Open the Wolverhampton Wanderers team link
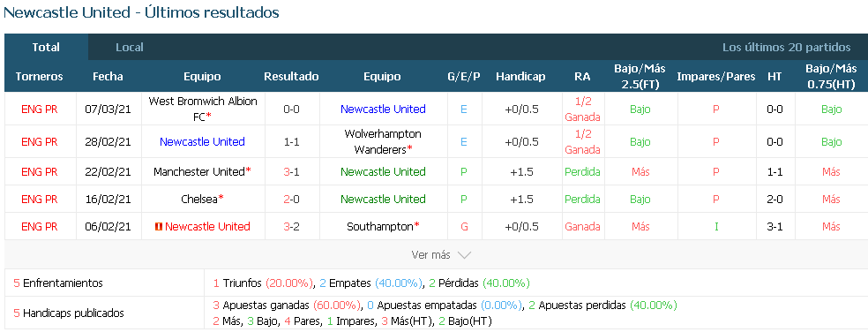 click(x=383, y=142)
